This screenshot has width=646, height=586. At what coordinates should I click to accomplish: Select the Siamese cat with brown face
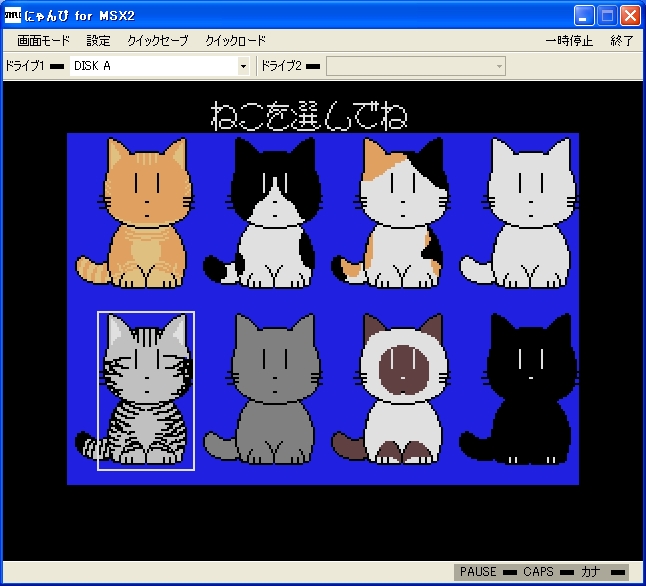(x=402, y=390)
